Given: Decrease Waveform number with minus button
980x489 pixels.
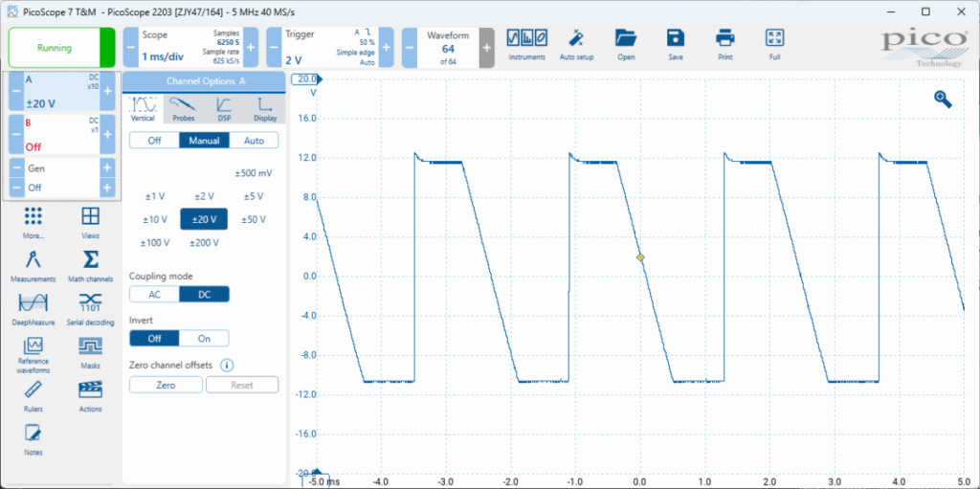Looking at the screenshot, I should 409,47.
